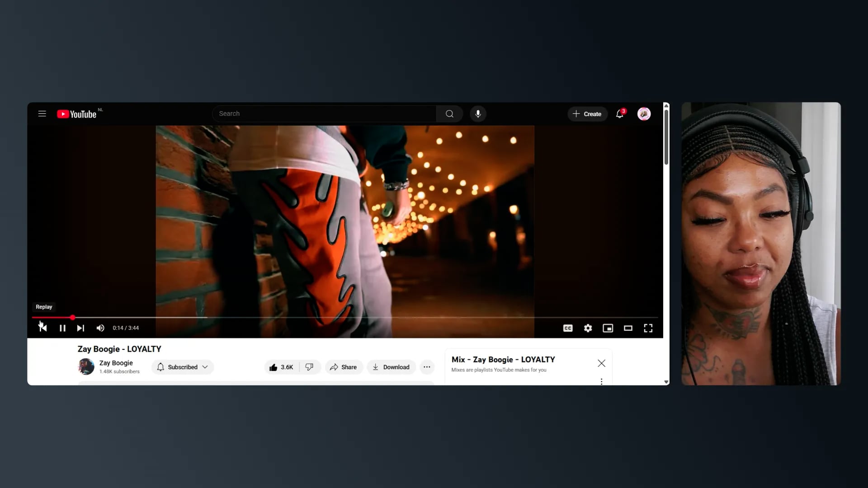868x488 pixels.
Task: Open the Mix panel three-dot menu
Action: [601, 382]
